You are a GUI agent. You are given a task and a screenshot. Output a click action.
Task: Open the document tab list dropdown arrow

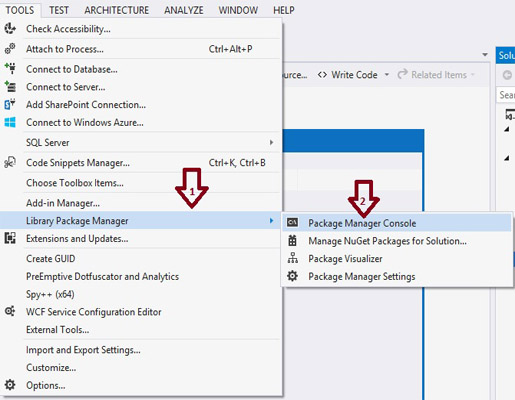[485, 54]
